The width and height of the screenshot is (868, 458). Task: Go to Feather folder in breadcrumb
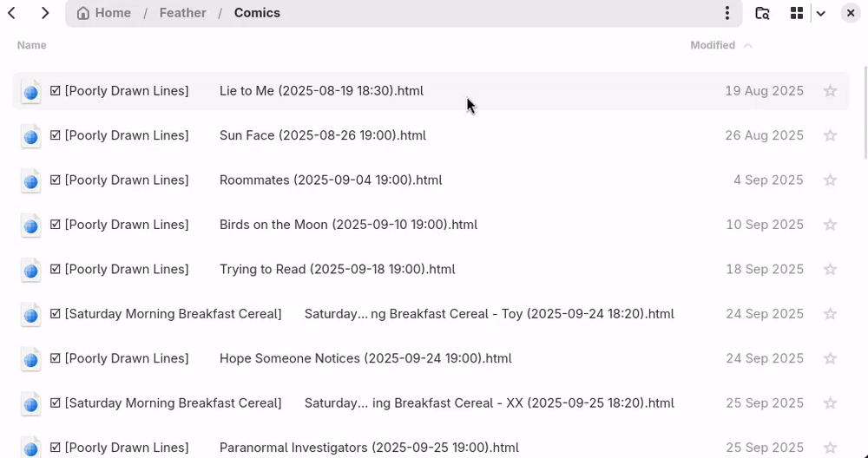[182, 13]
